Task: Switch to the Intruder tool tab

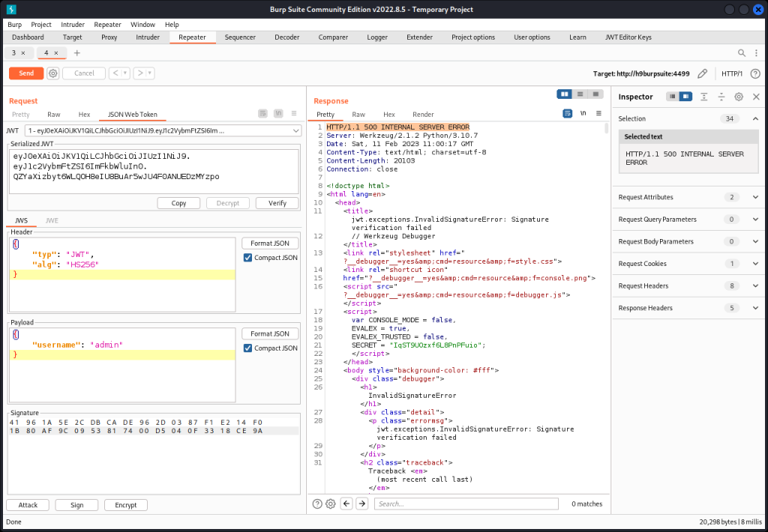Action: [x=148, y=37]
